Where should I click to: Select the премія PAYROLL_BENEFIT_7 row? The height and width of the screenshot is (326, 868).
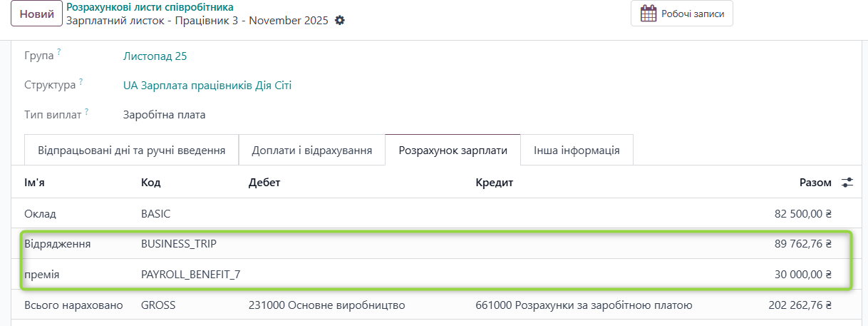point(428,275)
